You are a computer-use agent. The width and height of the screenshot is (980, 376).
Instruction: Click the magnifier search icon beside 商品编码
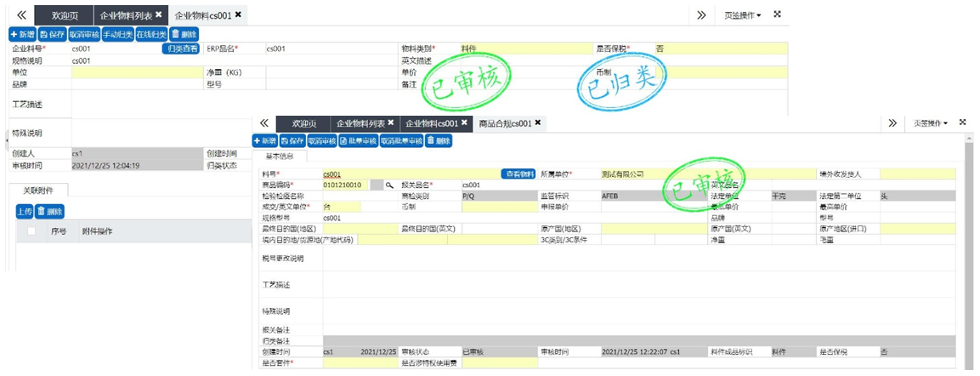coord(389,185)
